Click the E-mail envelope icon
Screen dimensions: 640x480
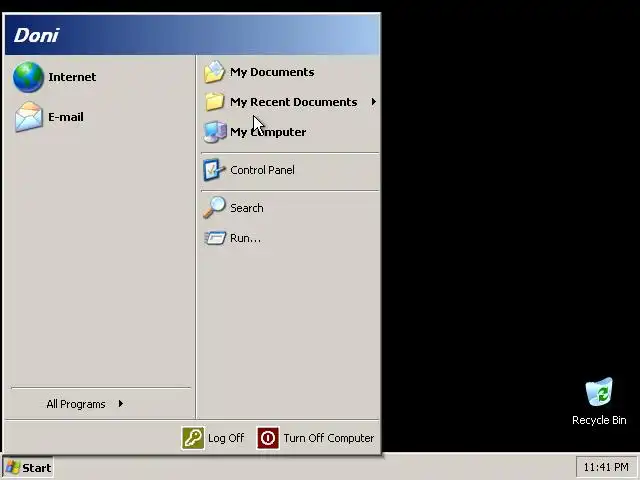tap(29, 117)
